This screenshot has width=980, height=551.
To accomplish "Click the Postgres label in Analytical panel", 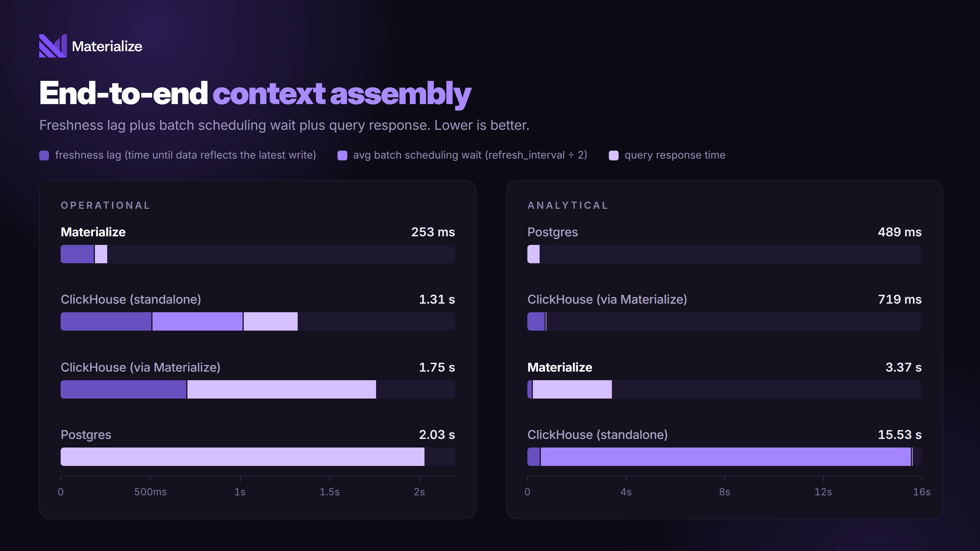I will (553, 232).
